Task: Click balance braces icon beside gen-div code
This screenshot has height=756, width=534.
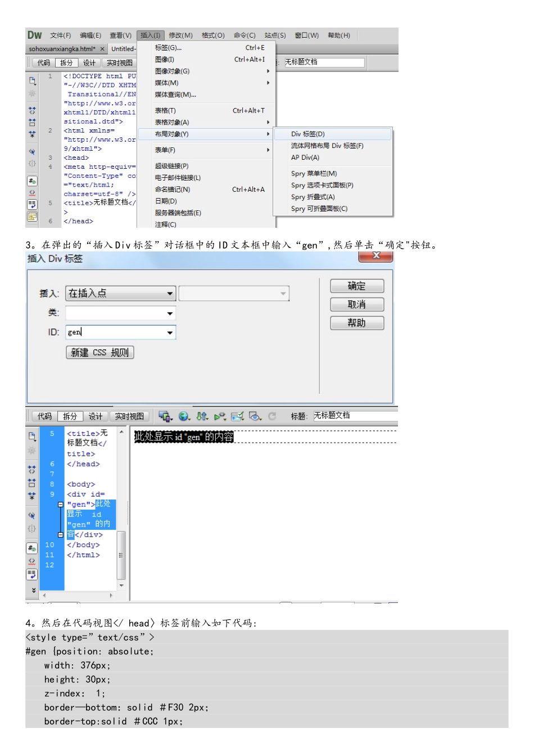Action: coord(32,529)
